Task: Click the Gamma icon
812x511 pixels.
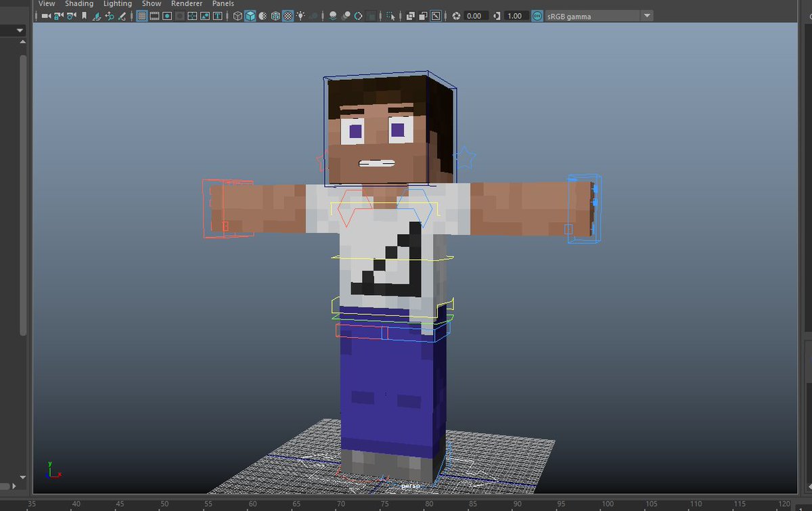Action: (497, 16)
